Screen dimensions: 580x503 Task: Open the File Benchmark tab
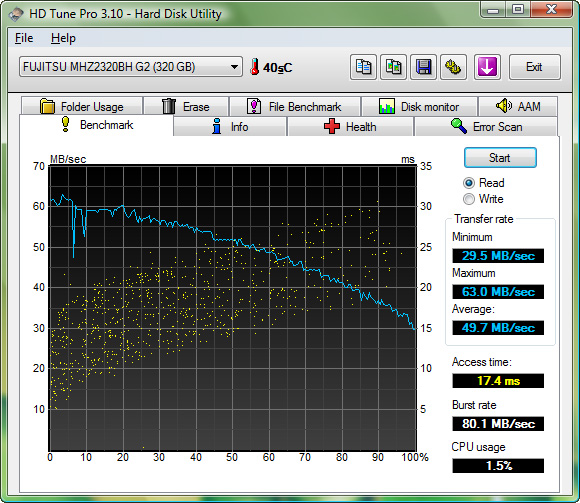tap(295, 107)
